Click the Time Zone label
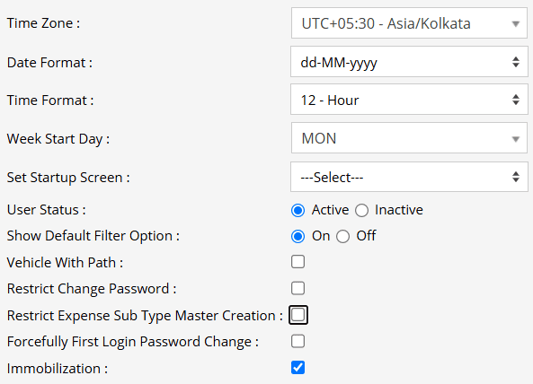 point(44,23)
